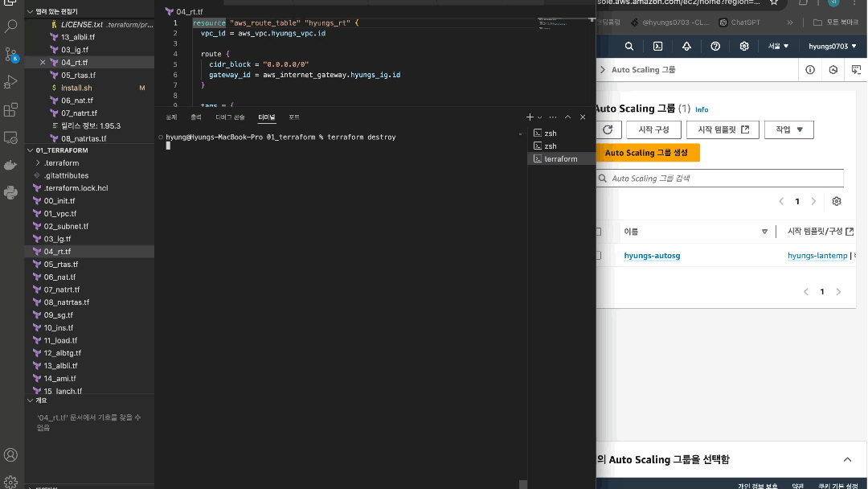Sort by name column arrow

click(x=764, y=232)
